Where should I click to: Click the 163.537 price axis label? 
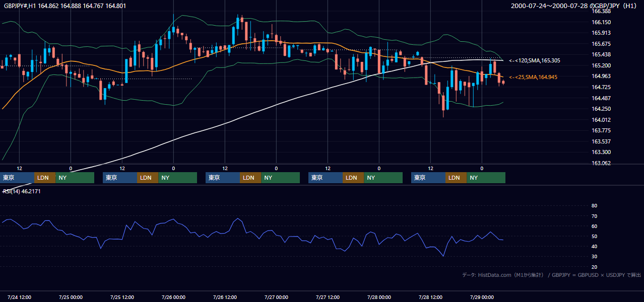601,141
